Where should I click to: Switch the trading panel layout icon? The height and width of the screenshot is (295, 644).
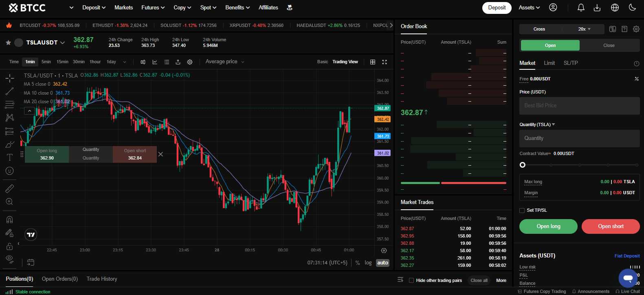[x=613, y=29]
